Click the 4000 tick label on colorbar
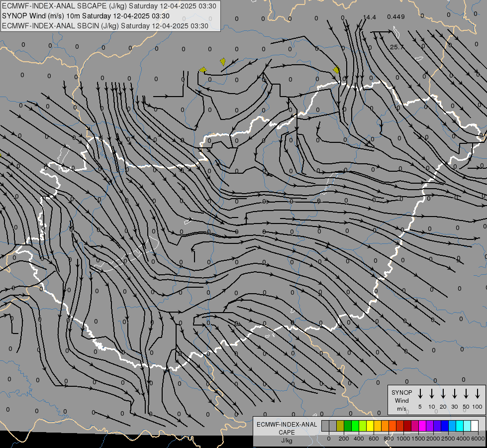Image resolution: width=487 pixels, height=448 pixels. pyautogui.click(x=463, y=439)
